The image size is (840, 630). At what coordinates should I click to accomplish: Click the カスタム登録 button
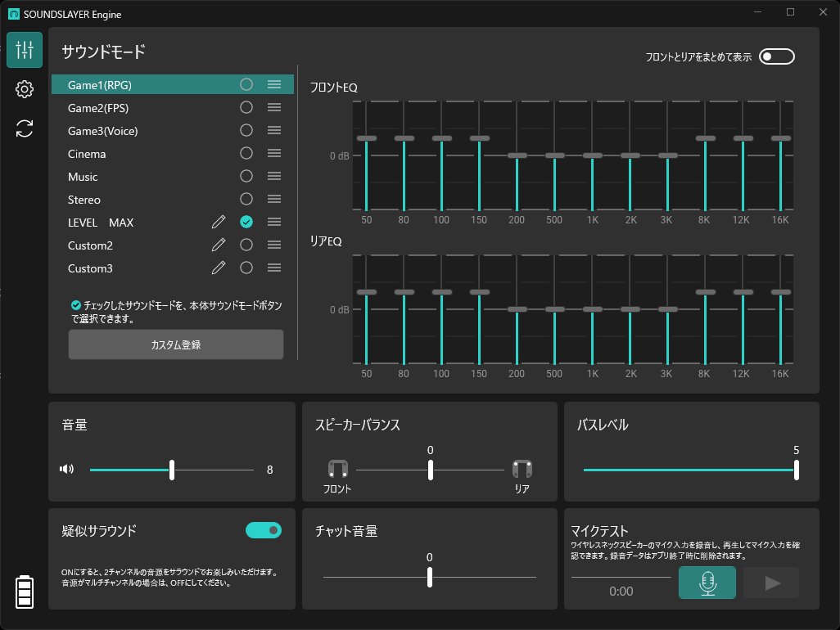pyautogui.click(x=176, y=344)
